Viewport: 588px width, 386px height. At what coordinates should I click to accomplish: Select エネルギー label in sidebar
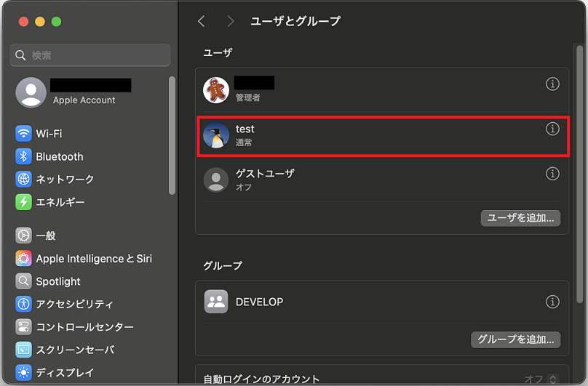(60, 202)
